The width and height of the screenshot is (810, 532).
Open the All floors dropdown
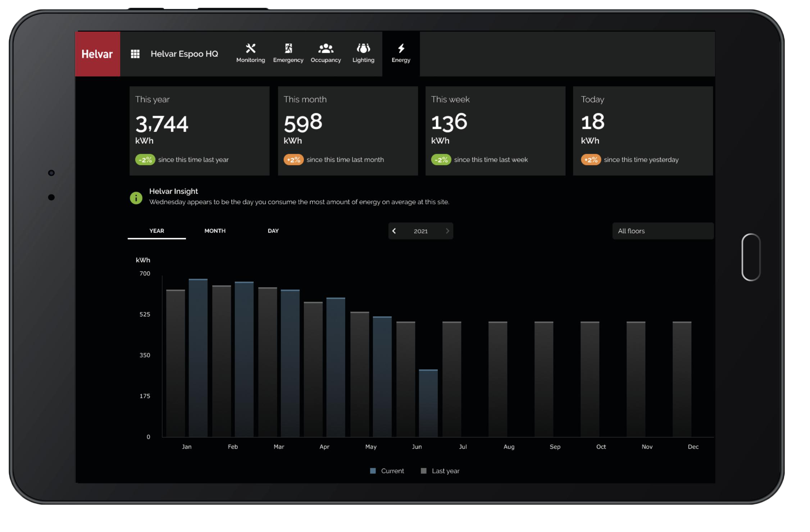pyautogui.click(x=663, y=231)
